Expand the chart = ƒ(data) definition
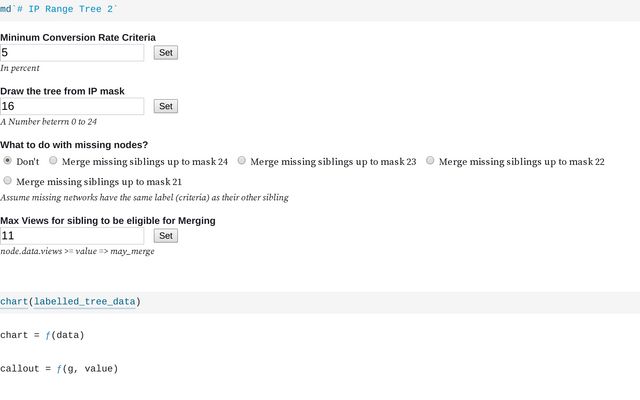 point(42,336)
